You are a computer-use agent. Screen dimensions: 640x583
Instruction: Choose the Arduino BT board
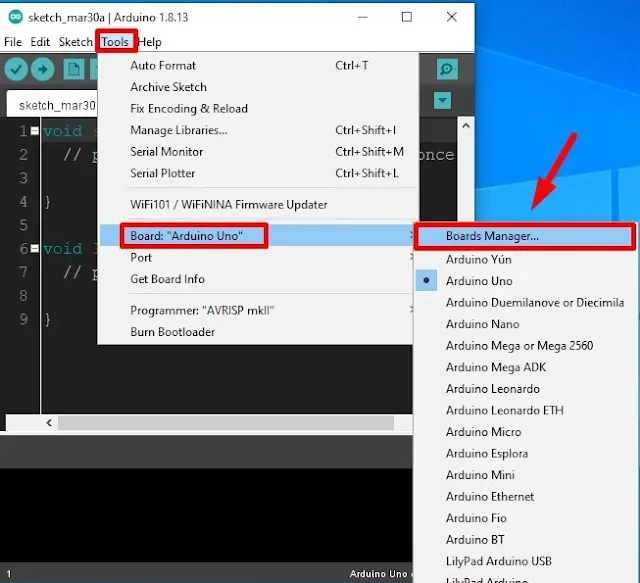[525, 540]
